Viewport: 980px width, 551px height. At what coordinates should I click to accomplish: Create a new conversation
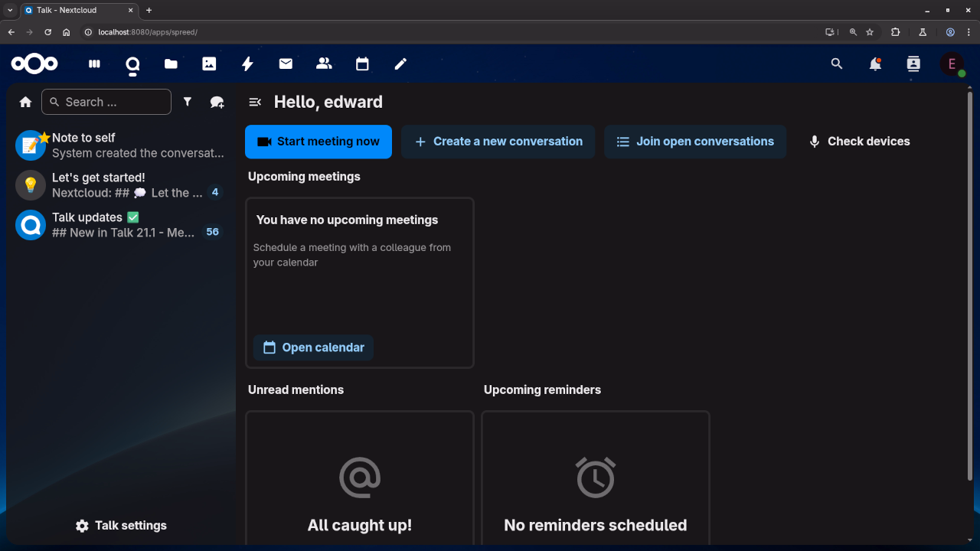[x=498, y=142]
